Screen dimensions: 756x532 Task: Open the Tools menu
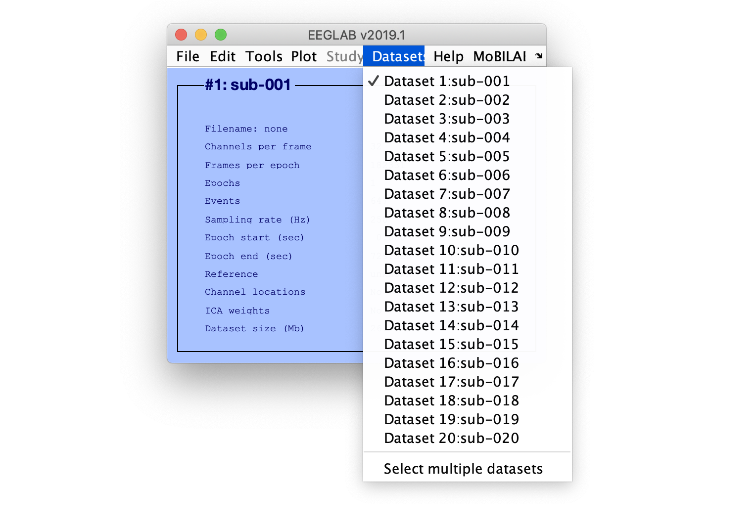(264, 57)
